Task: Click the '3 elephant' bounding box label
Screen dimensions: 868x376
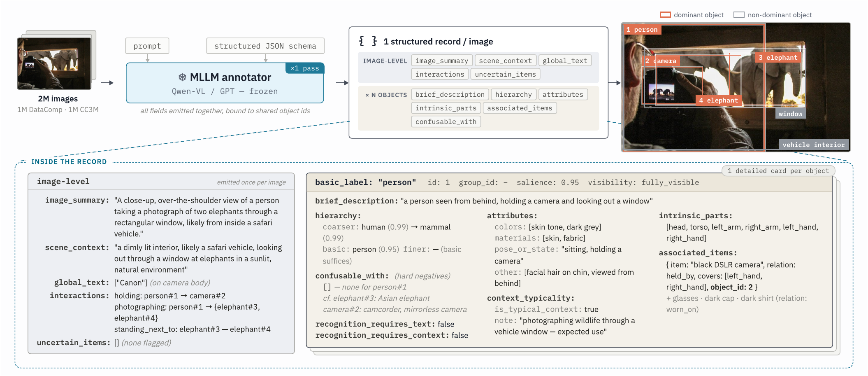Action: coord(778,58)
